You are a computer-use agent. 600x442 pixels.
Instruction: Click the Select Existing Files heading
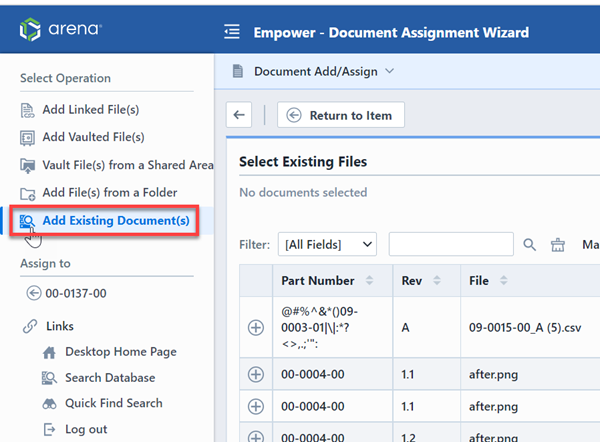click(x=303, y=162)
